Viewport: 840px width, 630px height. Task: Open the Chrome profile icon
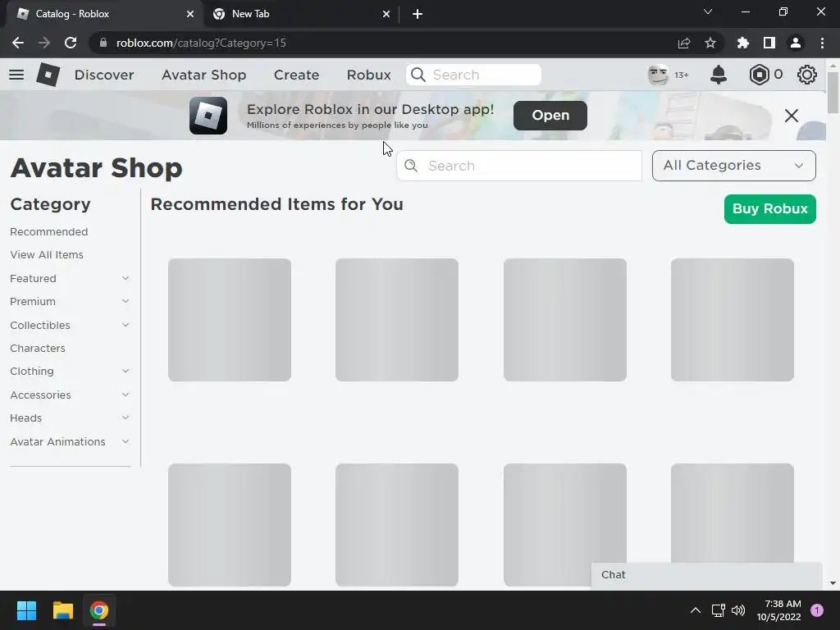796,43
